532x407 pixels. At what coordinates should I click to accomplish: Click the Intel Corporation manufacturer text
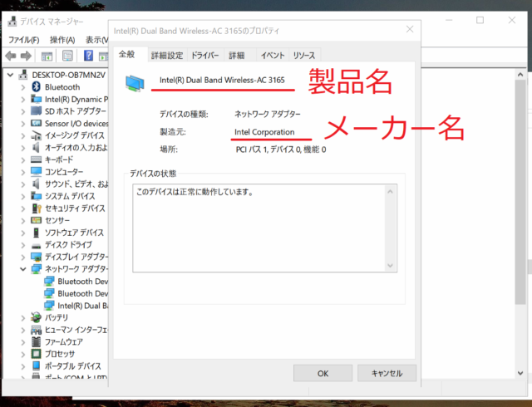[x=264, y=132]
